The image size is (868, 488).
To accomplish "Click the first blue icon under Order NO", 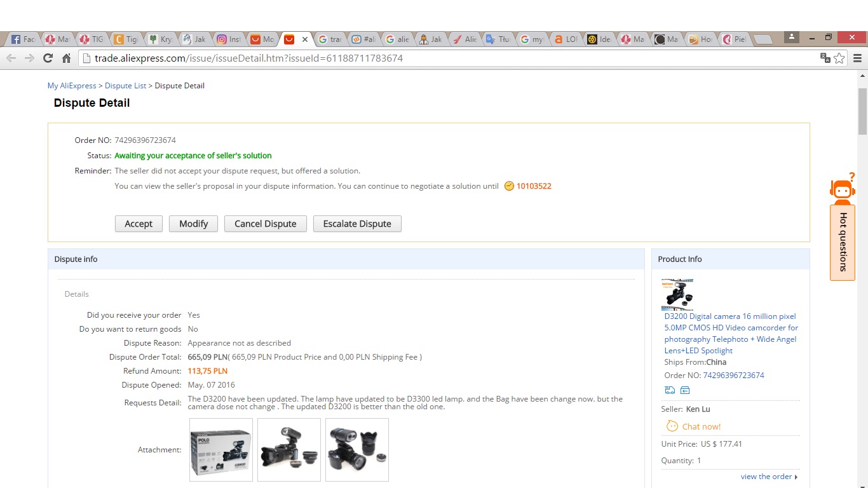I will click(x=670, y=390).
